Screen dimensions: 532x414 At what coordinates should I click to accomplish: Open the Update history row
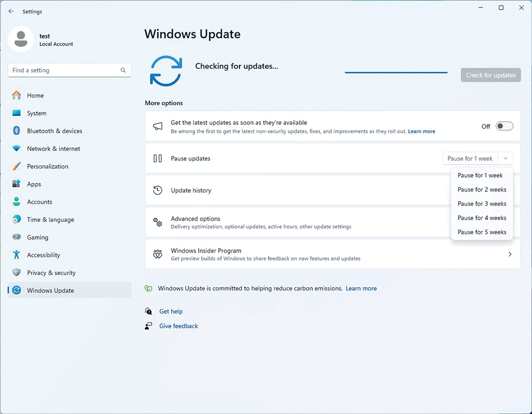click(x=333, y=190)
